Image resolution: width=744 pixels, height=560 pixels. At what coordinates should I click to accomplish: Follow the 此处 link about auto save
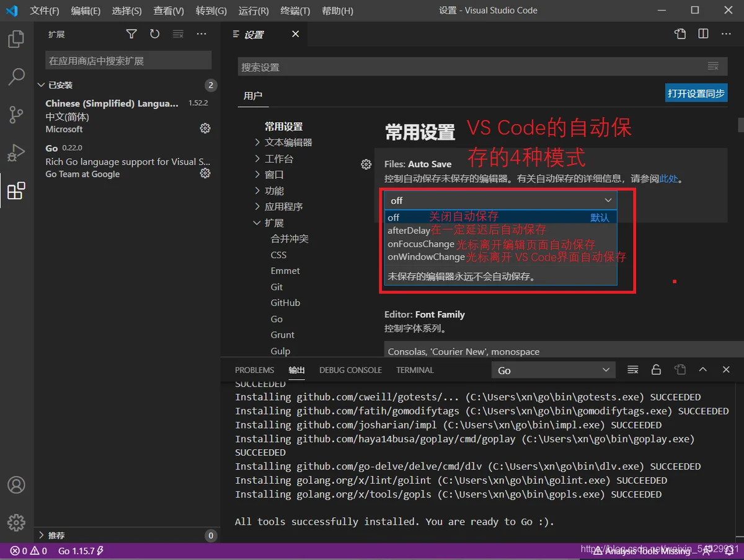click(668, 178)
